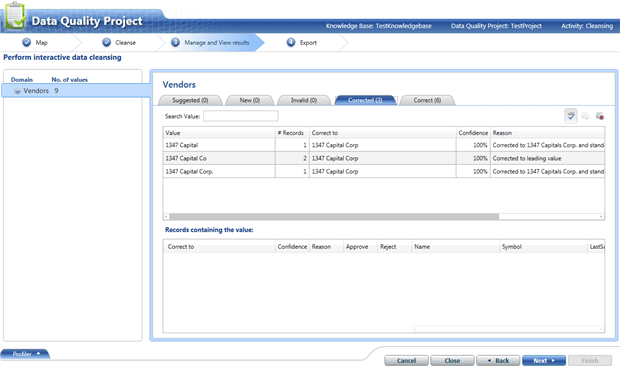Open the Corrected (3) tab
This screenshot has height=368, width=620.
365,100
